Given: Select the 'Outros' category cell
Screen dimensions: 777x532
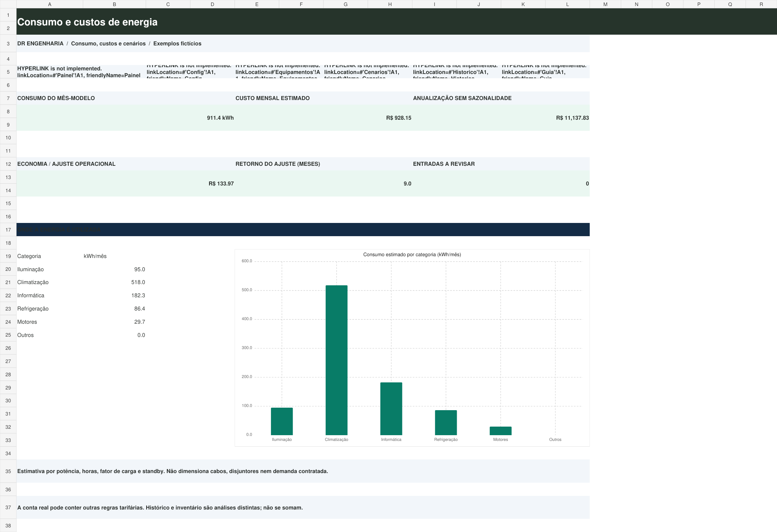Looking at the screenshot, I should 50,335.
